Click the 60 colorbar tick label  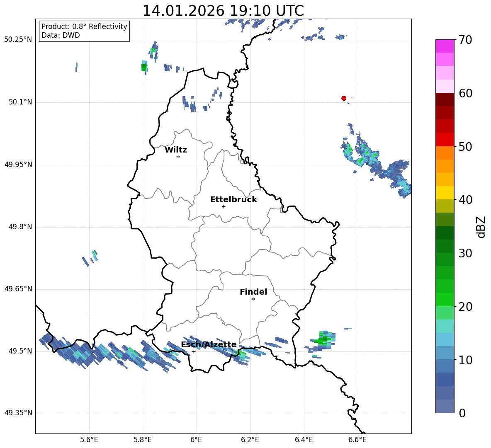pos(466,93)
